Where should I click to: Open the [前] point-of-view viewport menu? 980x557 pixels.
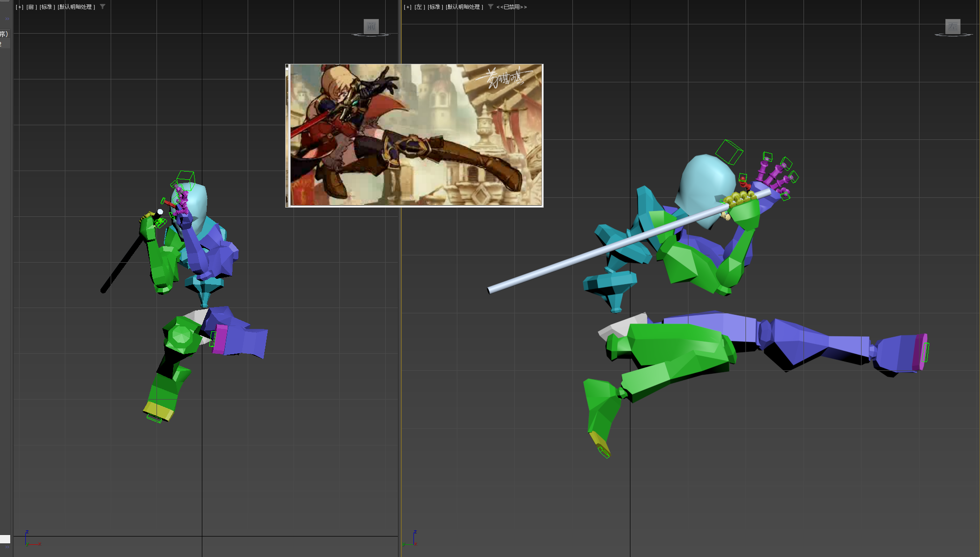(31, 7)
